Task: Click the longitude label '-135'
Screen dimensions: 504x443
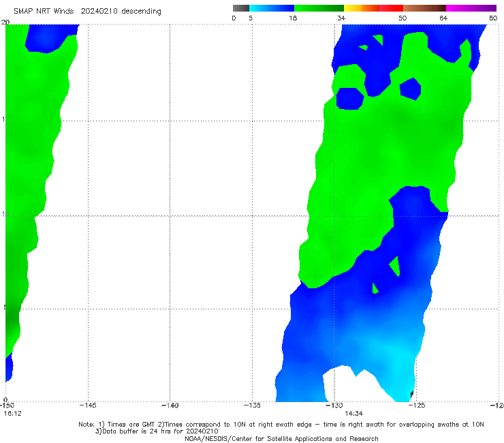Action: 252,406
